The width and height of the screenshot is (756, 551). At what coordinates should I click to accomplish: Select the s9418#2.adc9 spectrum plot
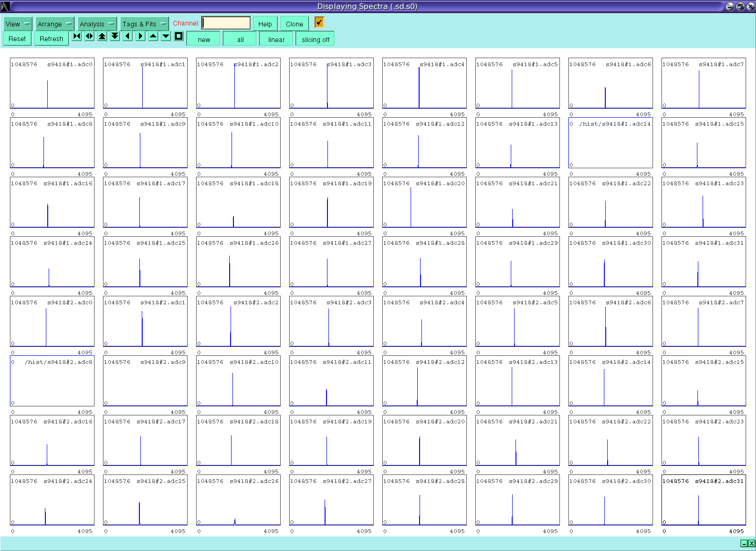tap(145, 381)
